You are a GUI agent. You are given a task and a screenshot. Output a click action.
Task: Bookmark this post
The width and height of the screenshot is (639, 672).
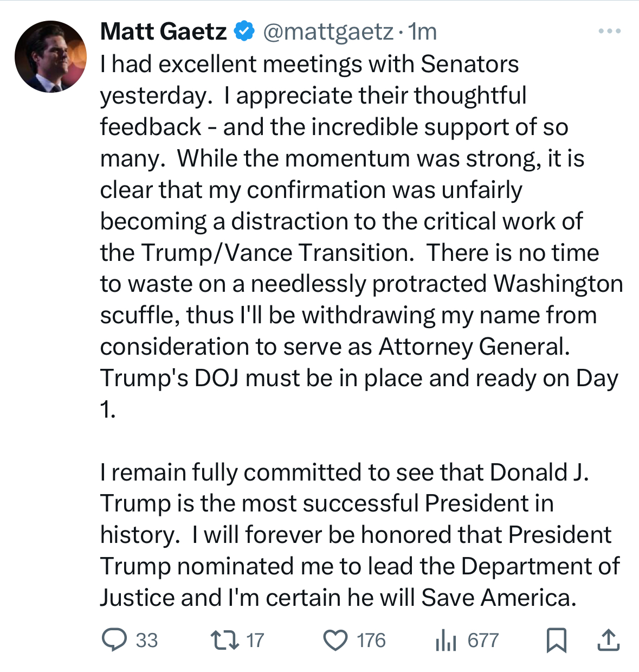tap(556, 640)
